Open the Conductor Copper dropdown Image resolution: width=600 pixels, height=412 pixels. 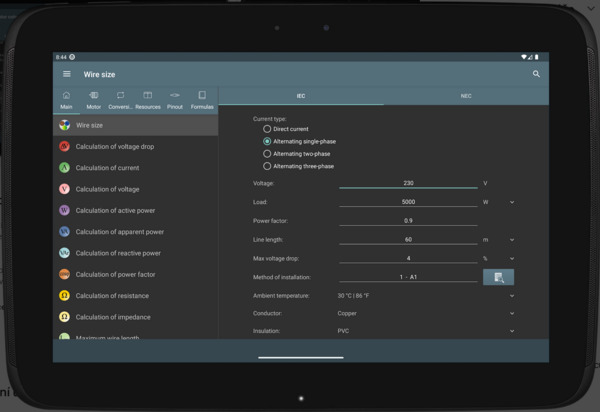pyautogui.click(x=425, y=313)
